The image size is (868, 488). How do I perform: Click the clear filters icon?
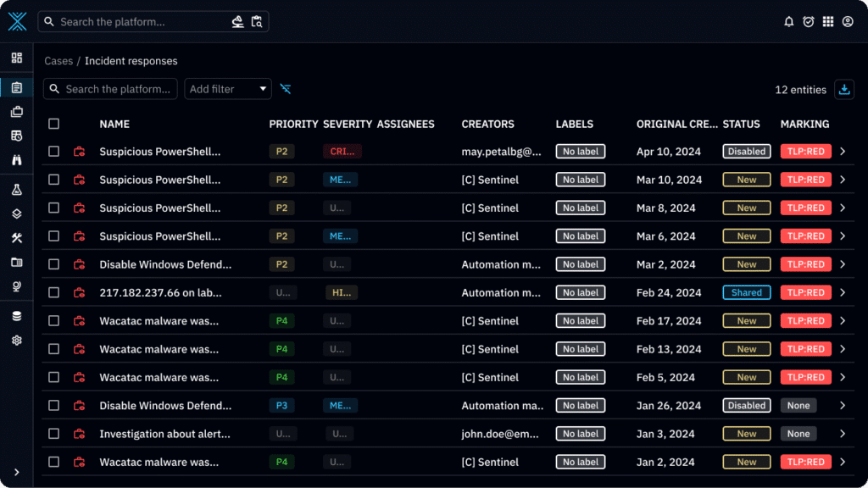coord(286,89)
